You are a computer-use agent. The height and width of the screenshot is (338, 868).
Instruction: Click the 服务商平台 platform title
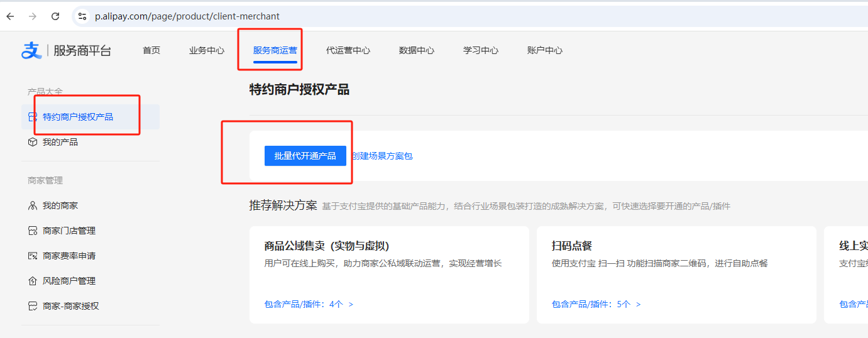point(82,51)
